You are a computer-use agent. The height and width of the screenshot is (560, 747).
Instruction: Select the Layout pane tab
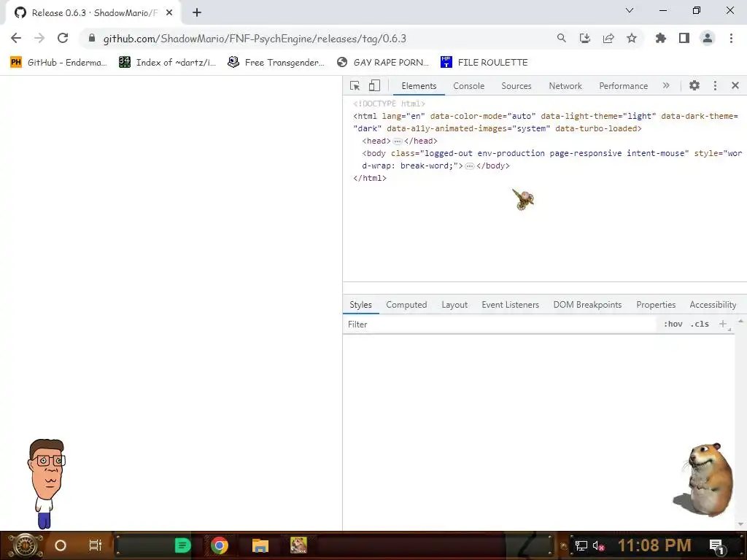pyautogui.click(x=454, y=305)
